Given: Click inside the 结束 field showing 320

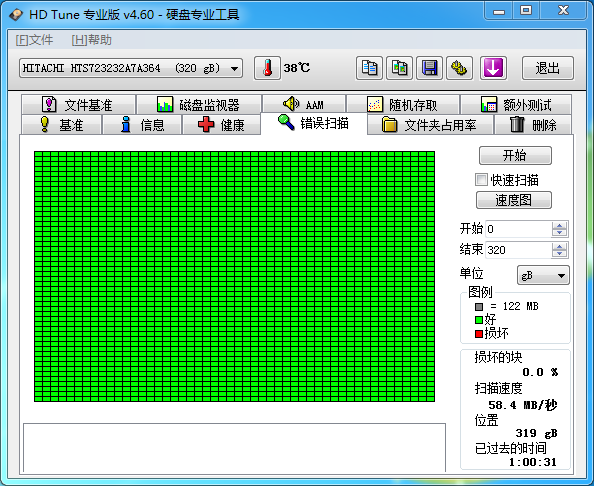Looking at the screenshot, I should coord(518,250).
